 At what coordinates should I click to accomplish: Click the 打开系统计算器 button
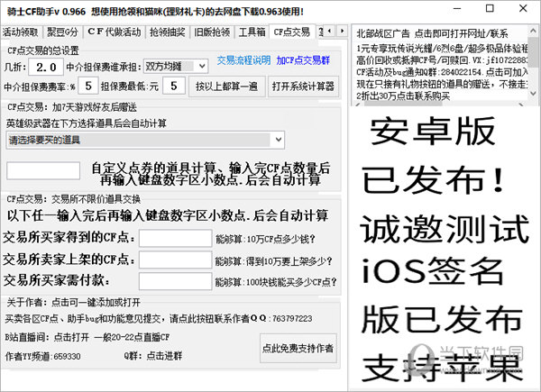pos(303,87)
